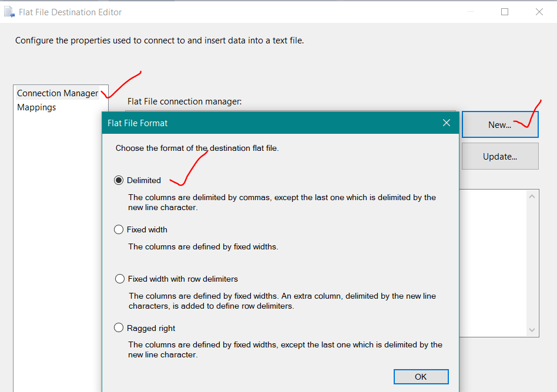The height and width of the screenshot is (392, 557).
Task: Maximize the editor window
Action: click(x=504, y=11)
